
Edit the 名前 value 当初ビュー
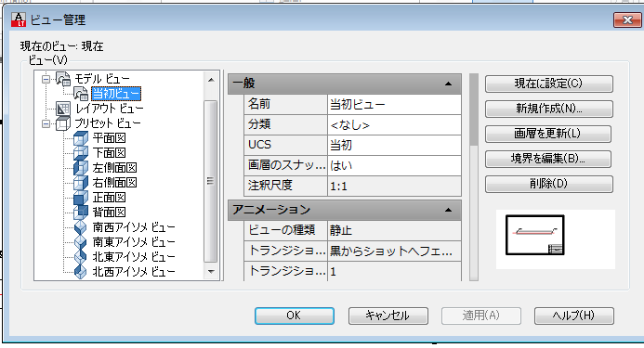tap(394, 105)
